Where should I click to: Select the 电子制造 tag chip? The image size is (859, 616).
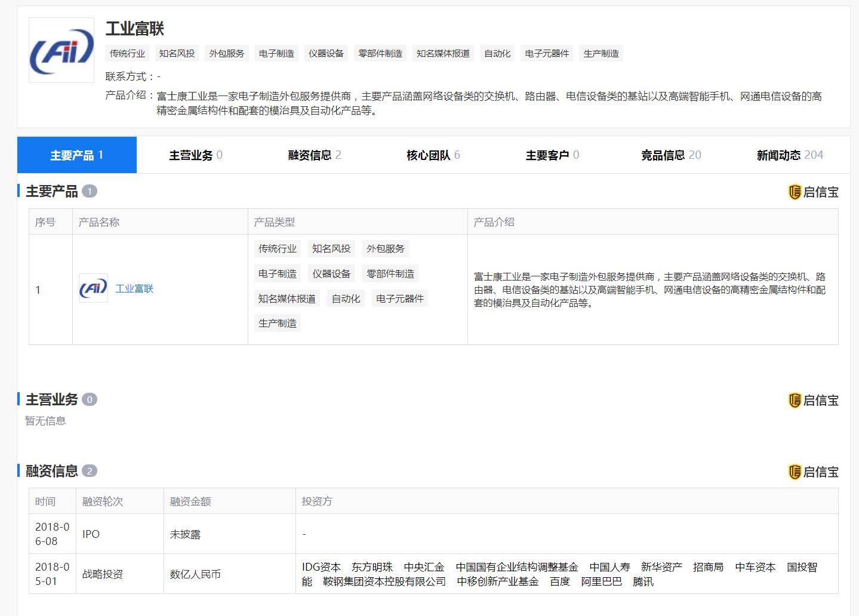[x=276, y=53]
